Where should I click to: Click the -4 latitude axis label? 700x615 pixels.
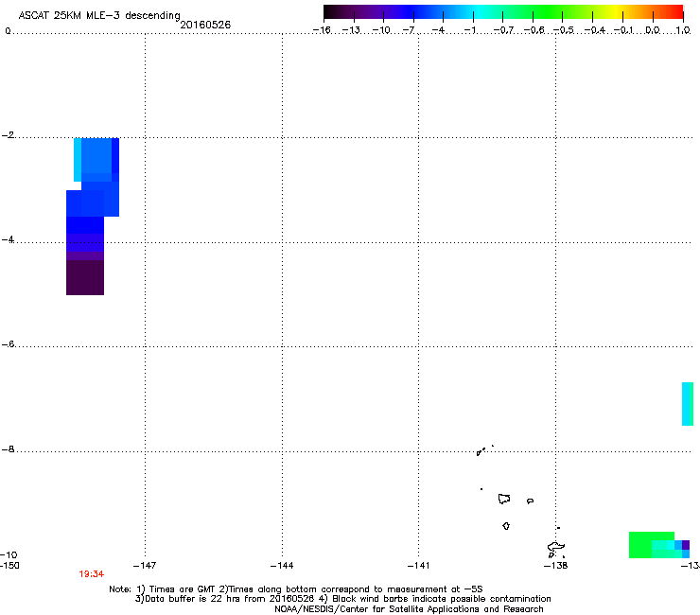coord(8,239)
